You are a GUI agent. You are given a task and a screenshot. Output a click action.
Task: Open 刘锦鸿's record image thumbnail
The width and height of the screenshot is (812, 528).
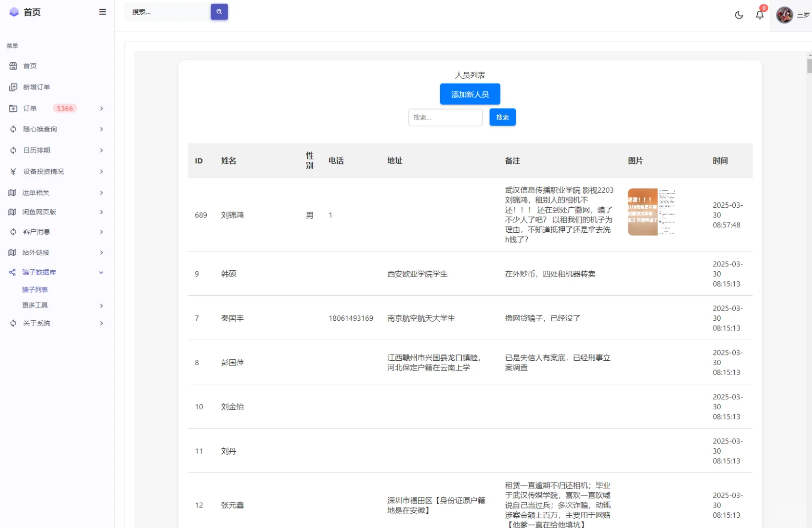[x=651, y=211]
